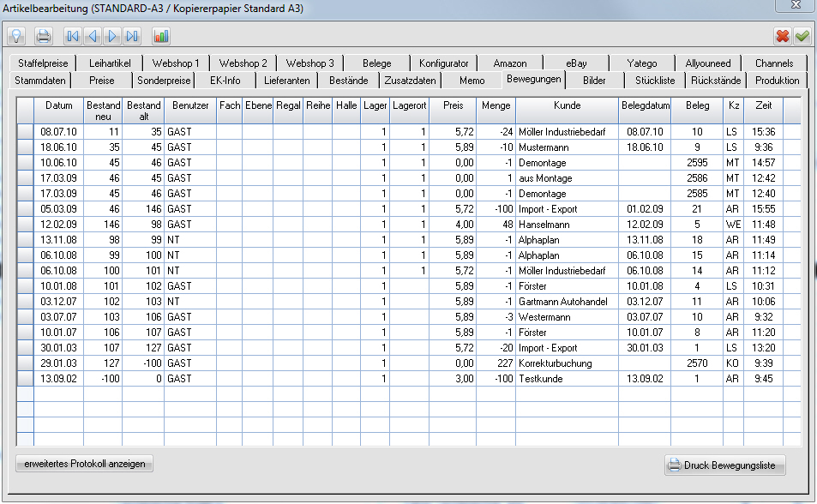
Task: Open the eBay tab
Action: click(x=576, y=63)
